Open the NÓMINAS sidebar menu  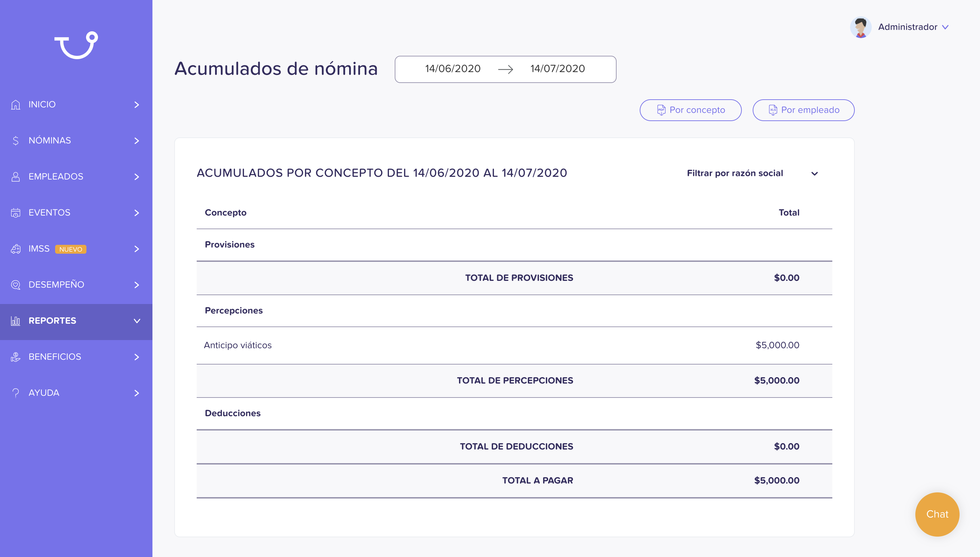coord(76,140)
